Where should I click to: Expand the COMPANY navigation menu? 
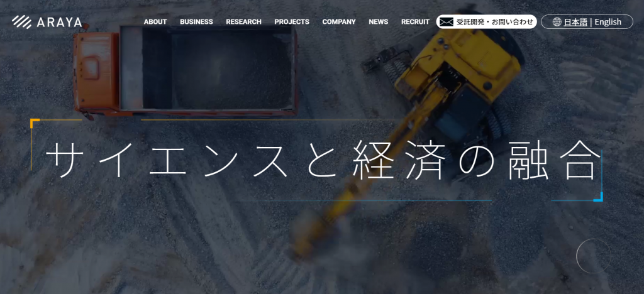pyautogui.click(x=339, y=22)
